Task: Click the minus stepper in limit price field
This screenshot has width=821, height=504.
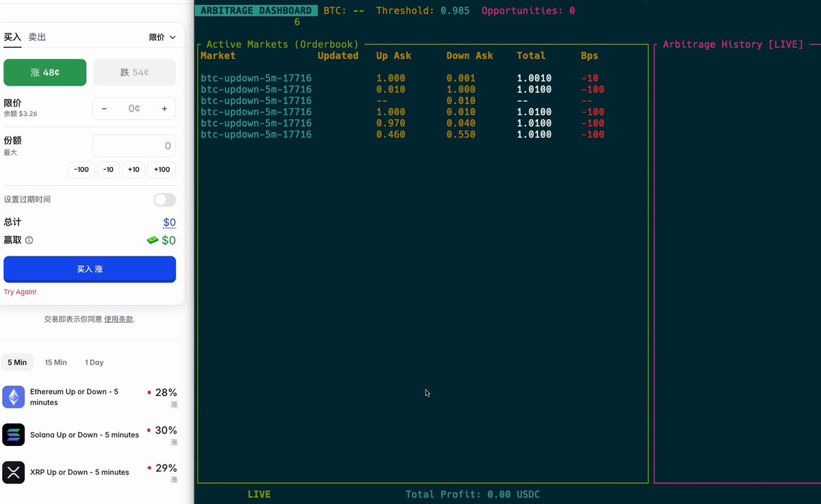Action: click(x=104, y=109)
